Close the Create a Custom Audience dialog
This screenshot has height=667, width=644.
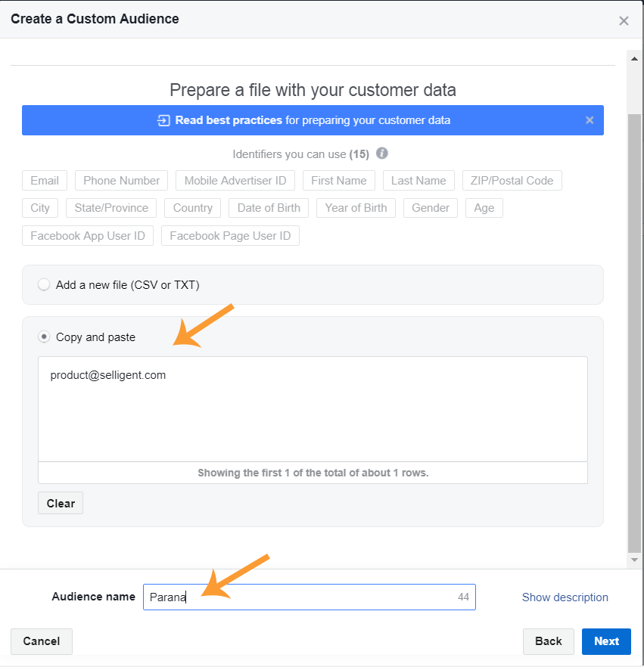[624, 20]
